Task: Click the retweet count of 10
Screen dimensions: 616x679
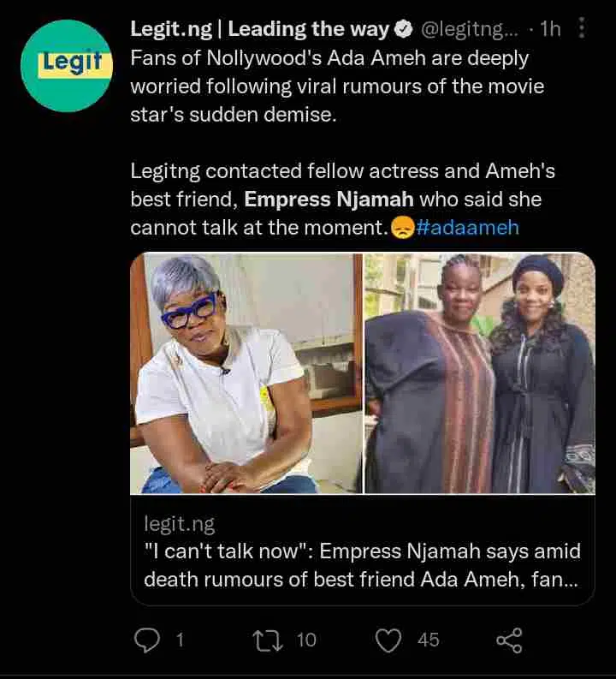Action: point(306,640)
